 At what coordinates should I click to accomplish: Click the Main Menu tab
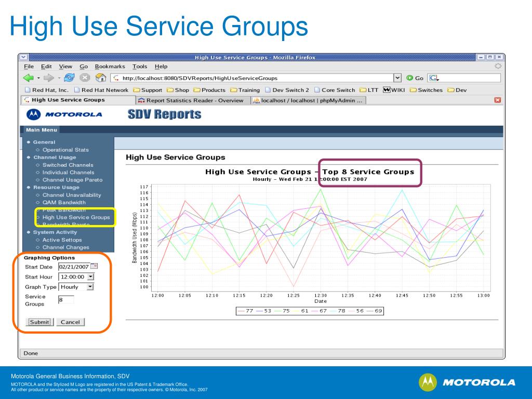click(x=42, y=130)
